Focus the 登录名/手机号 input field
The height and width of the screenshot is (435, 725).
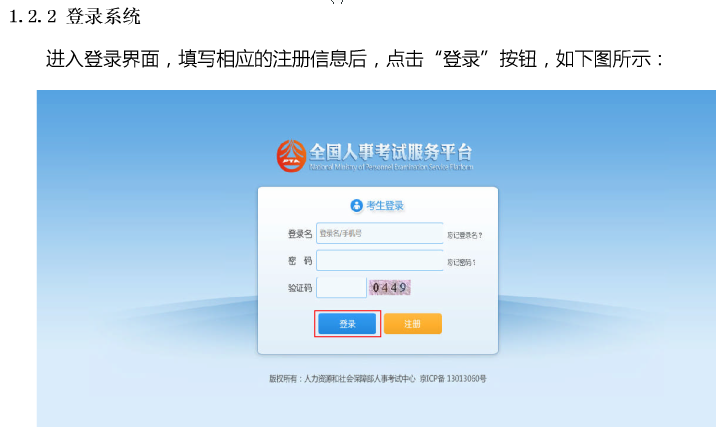coord(380,233)
